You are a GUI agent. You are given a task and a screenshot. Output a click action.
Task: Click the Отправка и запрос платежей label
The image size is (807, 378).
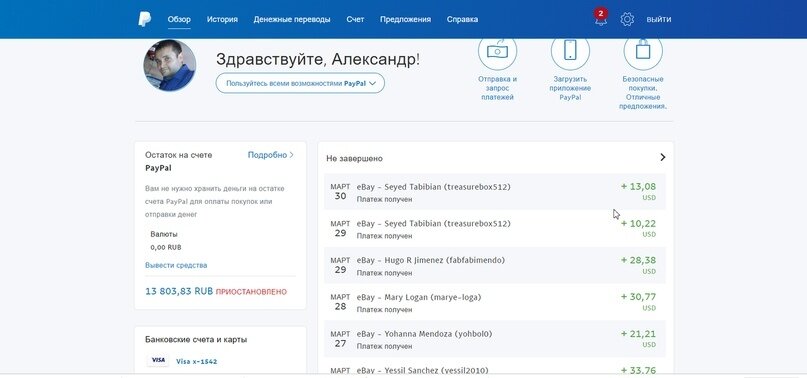pyautogui.click(x=497, y=88)
